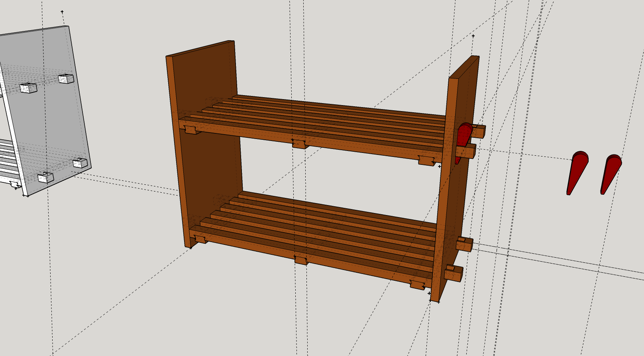Click the guide point cross above the gray panel

click(x=62, y=12)
